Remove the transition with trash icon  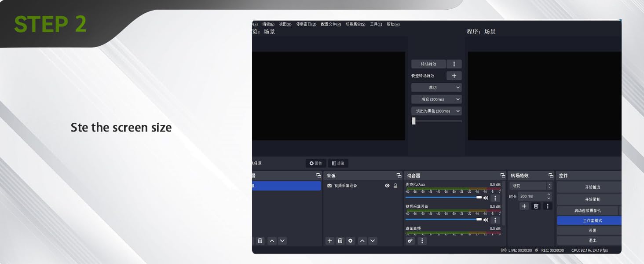coord(536,206)
